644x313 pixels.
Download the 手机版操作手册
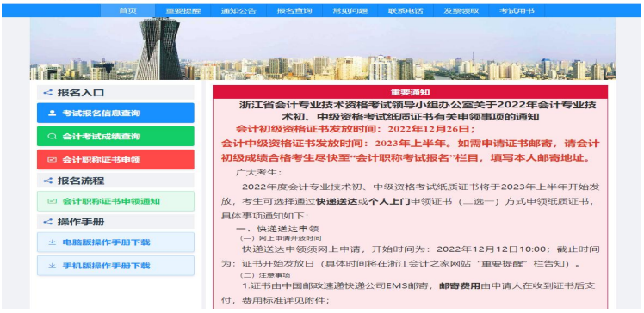(x=115, y=266)
